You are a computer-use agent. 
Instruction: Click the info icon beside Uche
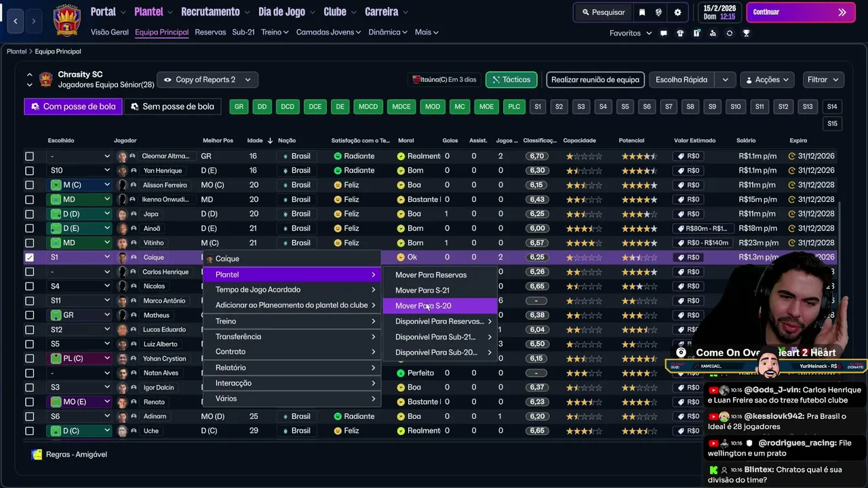coord(133,431)
